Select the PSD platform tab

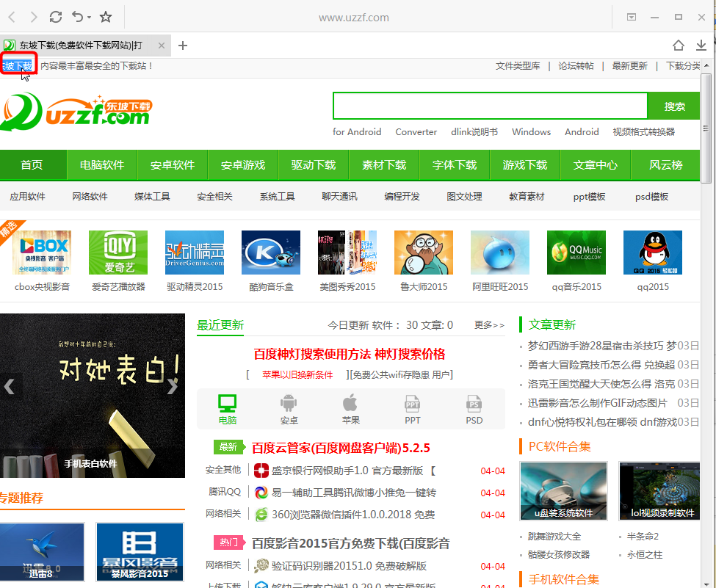coord(474,409)
